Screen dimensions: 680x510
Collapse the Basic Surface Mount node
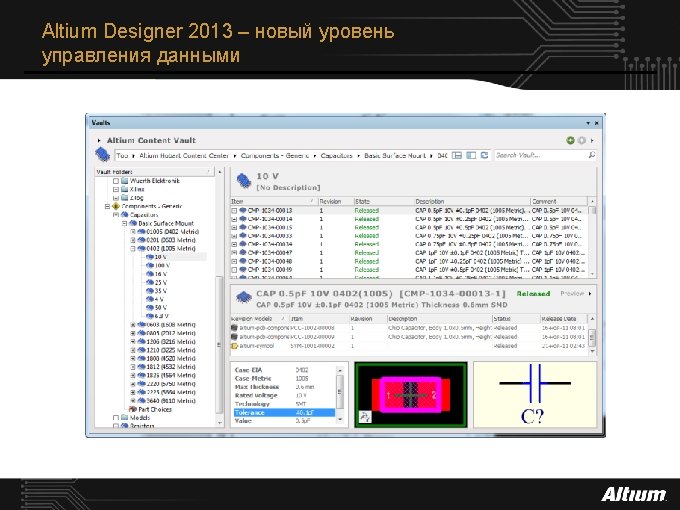pos(124,223)
